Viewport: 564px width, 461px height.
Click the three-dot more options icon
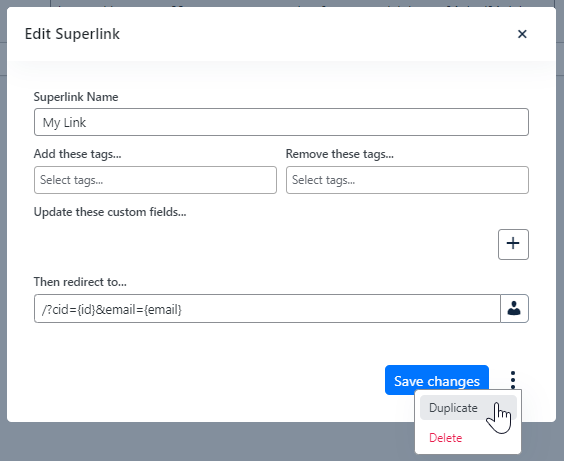[x=513, y=380]
